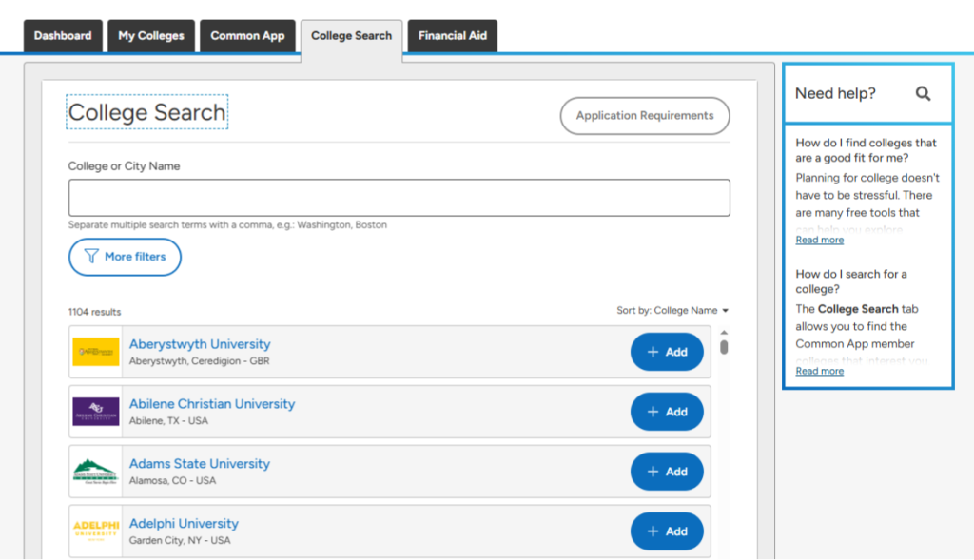Viewport: 974px width, 560px height.
Task: Click the Abilene Christian University logo
Action: (96, 412)
